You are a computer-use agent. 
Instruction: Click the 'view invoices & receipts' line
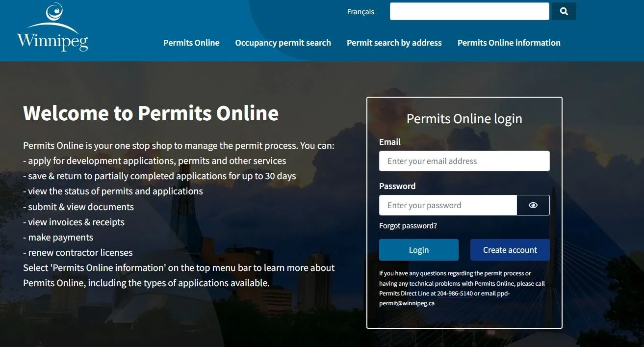[x=74, y=222]
